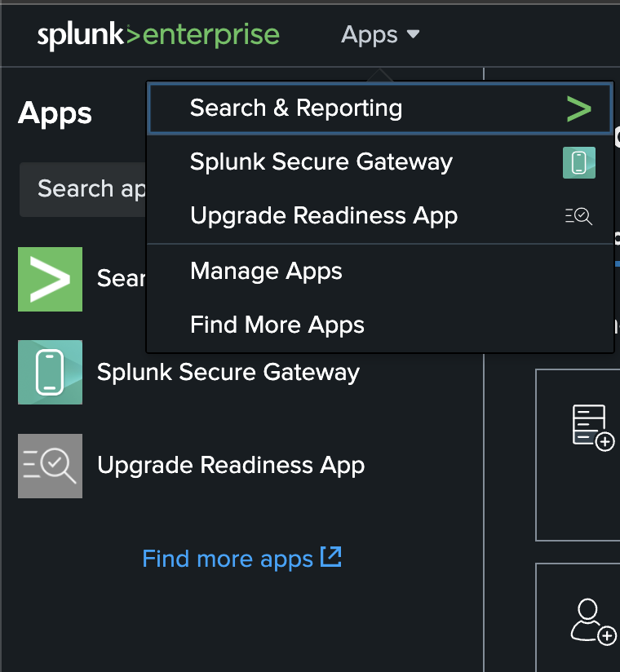Viewport: 620px width, 672px height.
Task: Select Search & Reporting menu entry
Action: tap(380, 108)
